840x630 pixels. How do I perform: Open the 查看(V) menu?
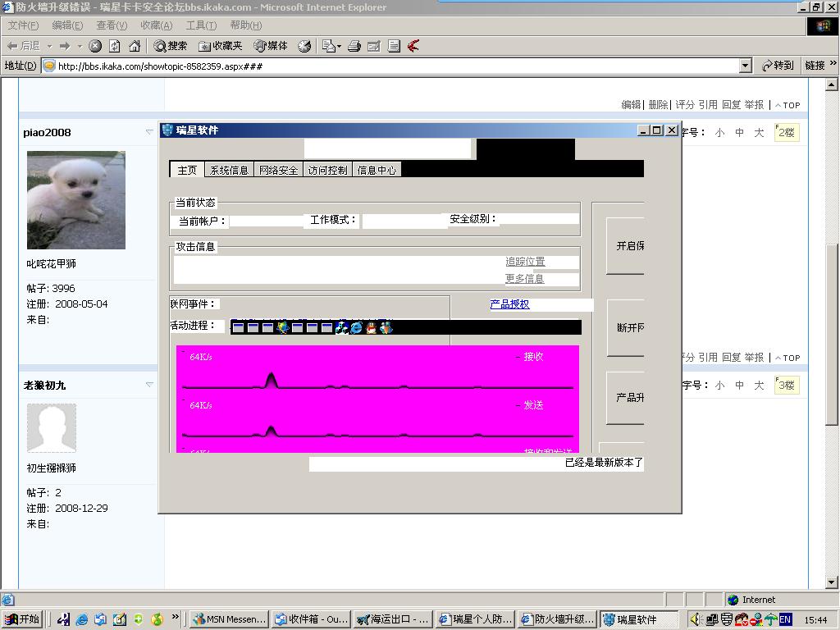[x=112, y=25]
